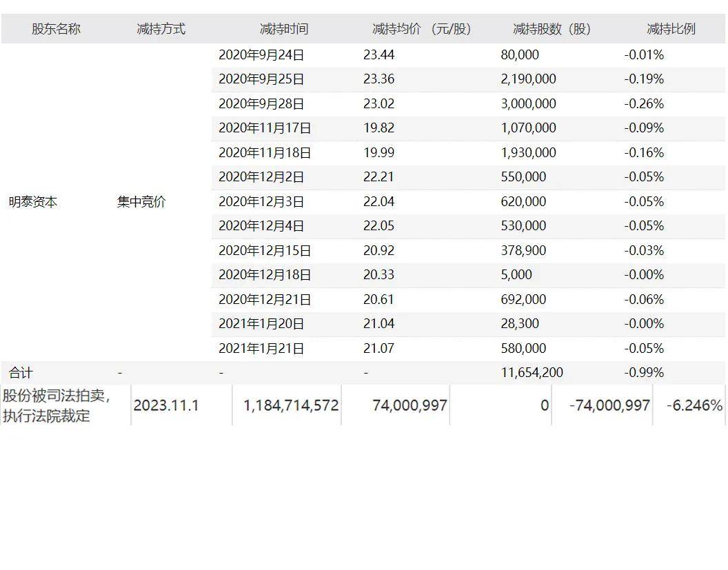Viewport: 728px width, 570px height.
Task: Click share count 3,000,000
Action: tap(528, 103)
